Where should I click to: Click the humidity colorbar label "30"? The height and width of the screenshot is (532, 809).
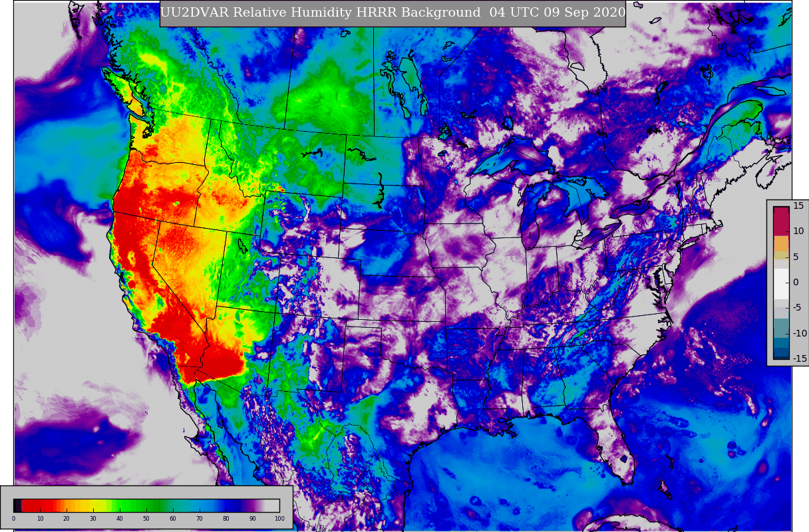coord(92,519)
